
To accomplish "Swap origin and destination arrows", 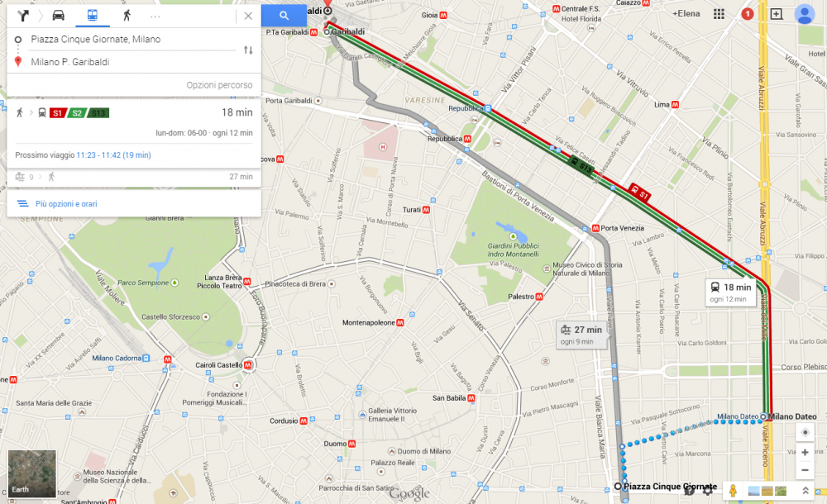I will (x=248, y=50).
